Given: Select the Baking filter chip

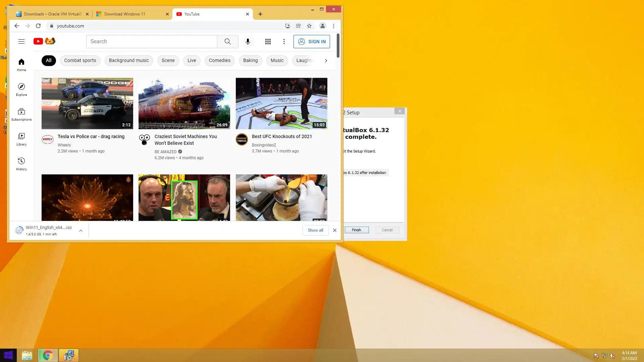Looking at the screenshot, I should (250, 60).
